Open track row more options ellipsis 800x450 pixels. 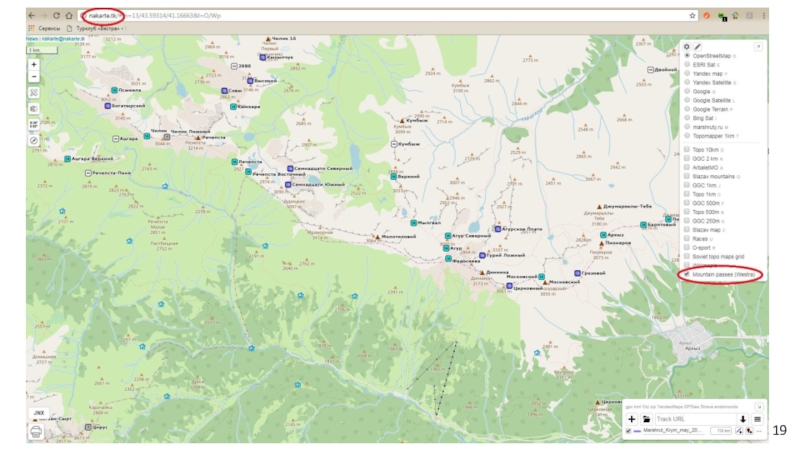pos(759,432)
